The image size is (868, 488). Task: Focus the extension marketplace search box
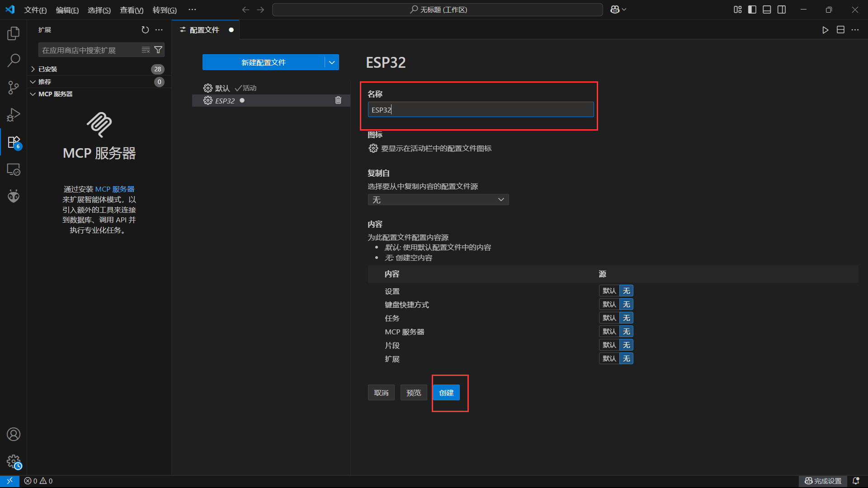(90, 50)
